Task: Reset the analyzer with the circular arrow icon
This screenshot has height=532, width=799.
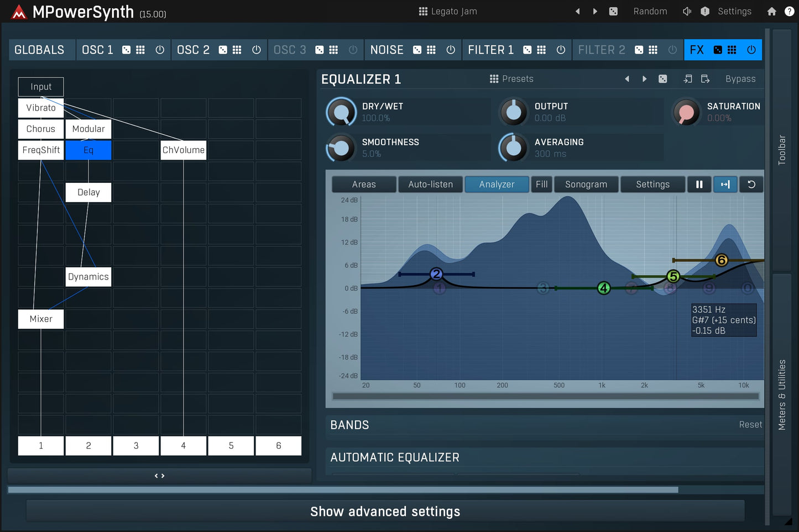Action: tap(751, 184)
